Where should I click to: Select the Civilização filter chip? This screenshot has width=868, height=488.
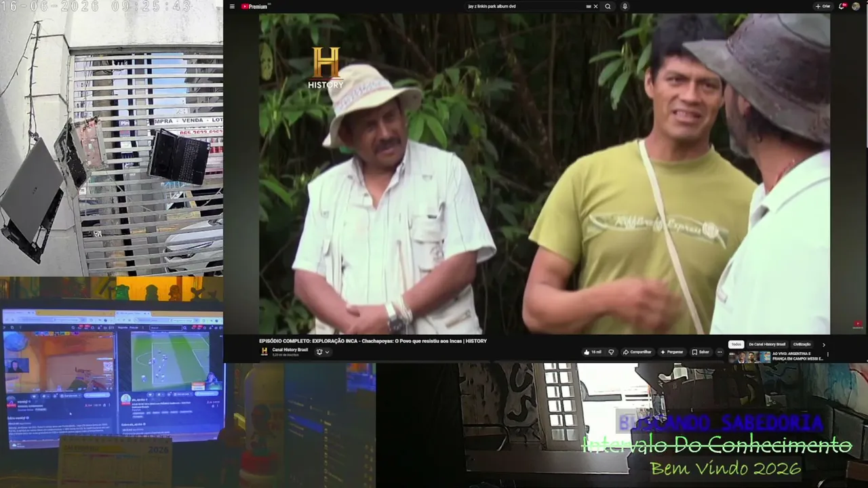click(x=802, y=344)
